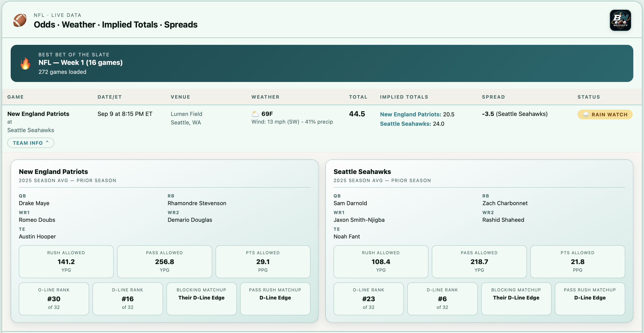Click Seahawks PASS ALLOWED 218.7 tile
This screenshot has width=644, height=333.
pos(479,261)
